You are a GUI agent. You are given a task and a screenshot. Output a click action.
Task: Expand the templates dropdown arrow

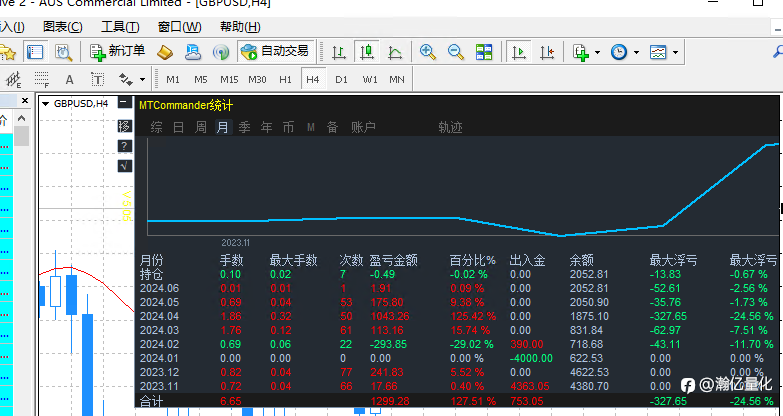[675, 52]
